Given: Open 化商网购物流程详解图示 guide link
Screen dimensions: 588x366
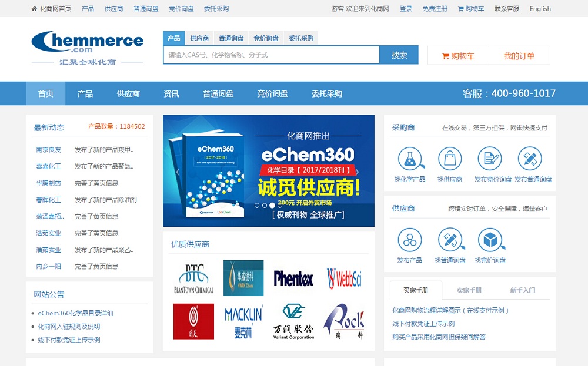Looking at the screenshot, I should [x=451, y=310].
